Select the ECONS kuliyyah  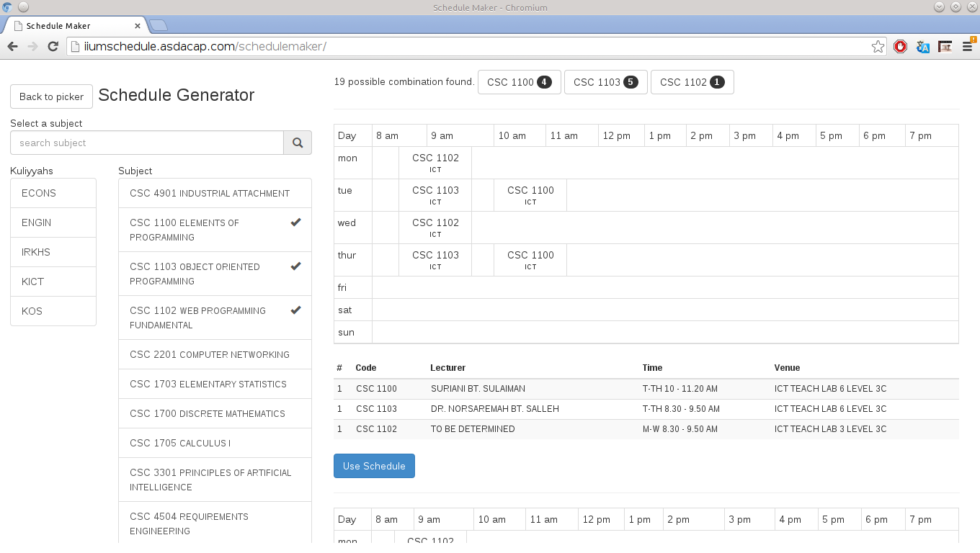click(53, 193)
